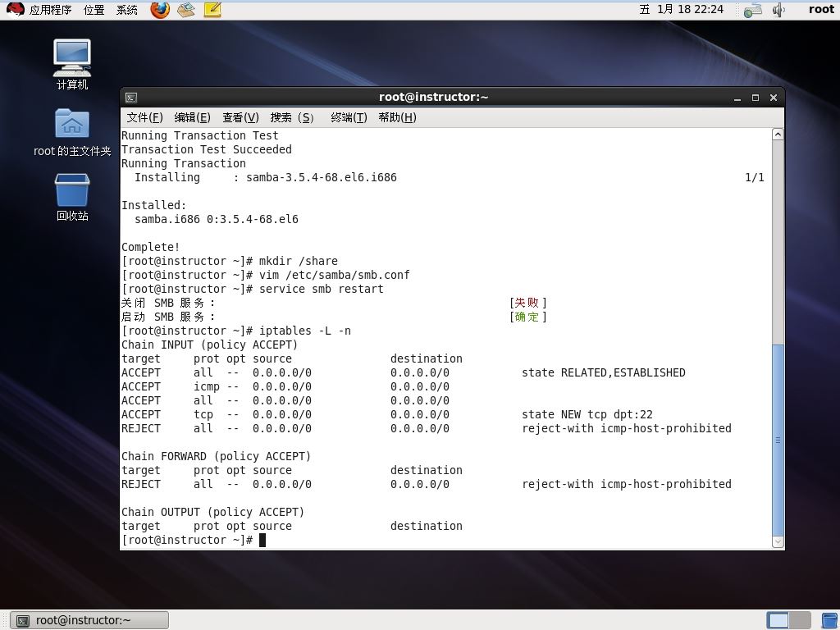Open the terminal 查看(V) menu
Viewport: 840px width, 630px height.
click(240, 117)
